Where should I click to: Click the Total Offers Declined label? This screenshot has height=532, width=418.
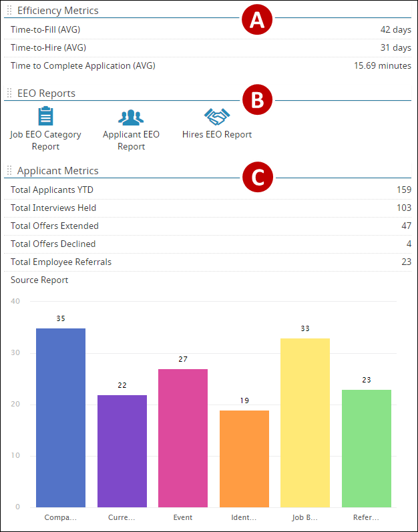point(53,244)
